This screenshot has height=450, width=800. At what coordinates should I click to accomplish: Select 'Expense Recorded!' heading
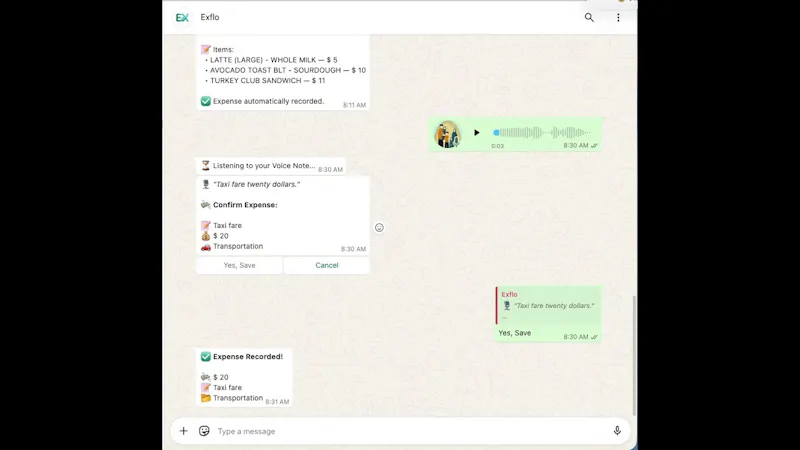(248, 357)
